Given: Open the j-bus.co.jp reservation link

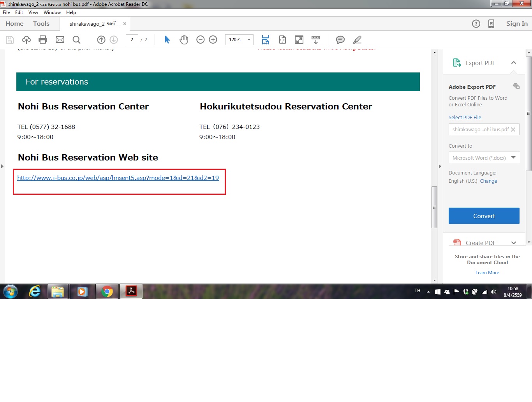Looking at the screenshot, I should [118, 178].
